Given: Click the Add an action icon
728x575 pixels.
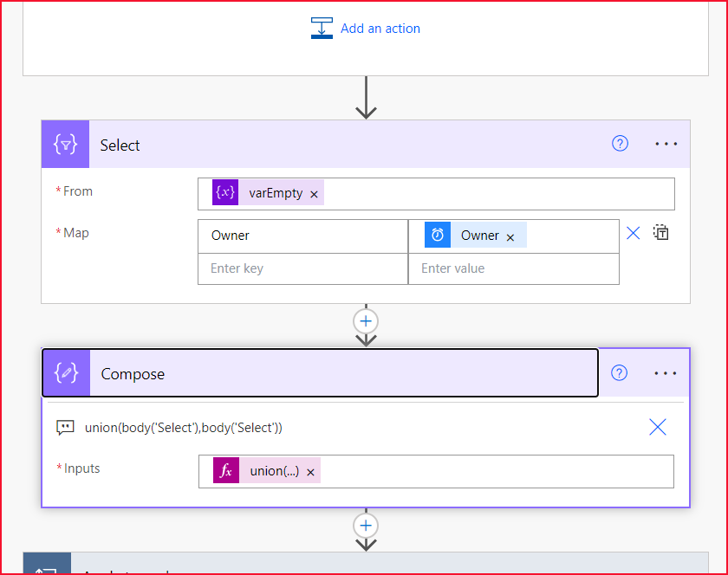Looking at the screenshot, I should (x=322, y=28).
